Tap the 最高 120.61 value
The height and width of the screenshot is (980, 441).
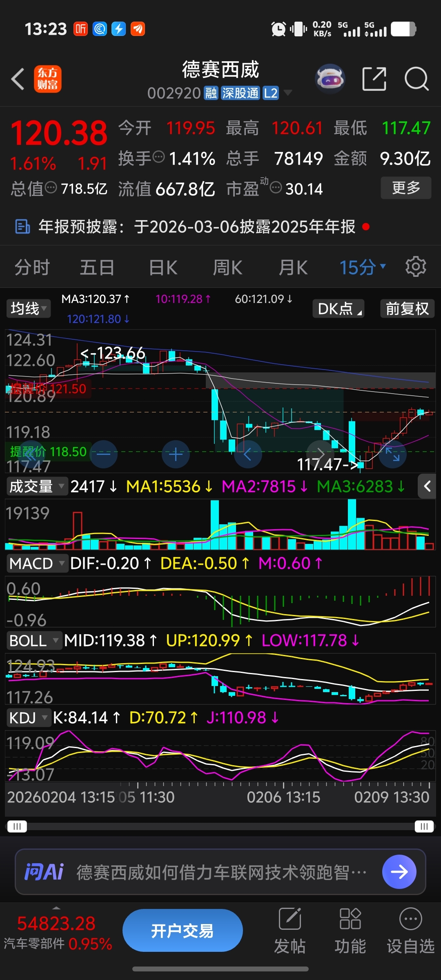(x=297, y=128)
